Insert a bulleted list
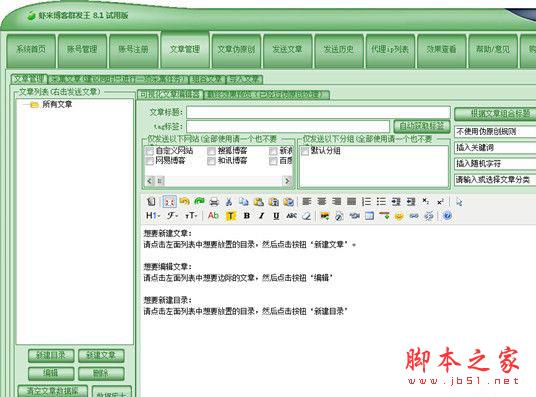This screenshot has width=536, height=397. (x=381, y=201)
